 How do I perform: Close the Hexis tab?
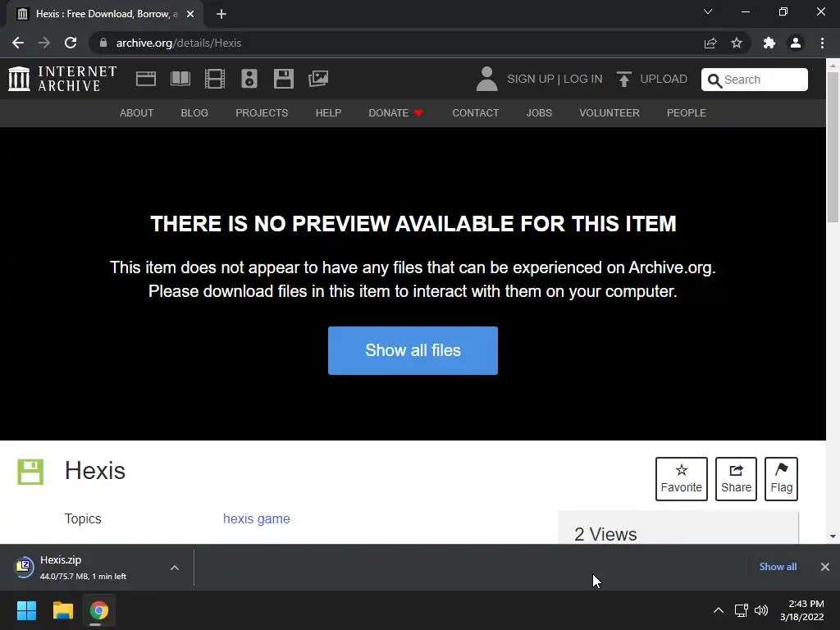(x=190, y=14)
